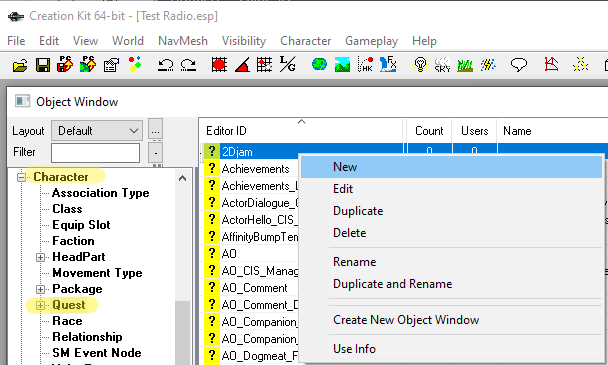Screen dimensions: 608x365
Task: Click into the Filter text field
Action: click(95, 153)
